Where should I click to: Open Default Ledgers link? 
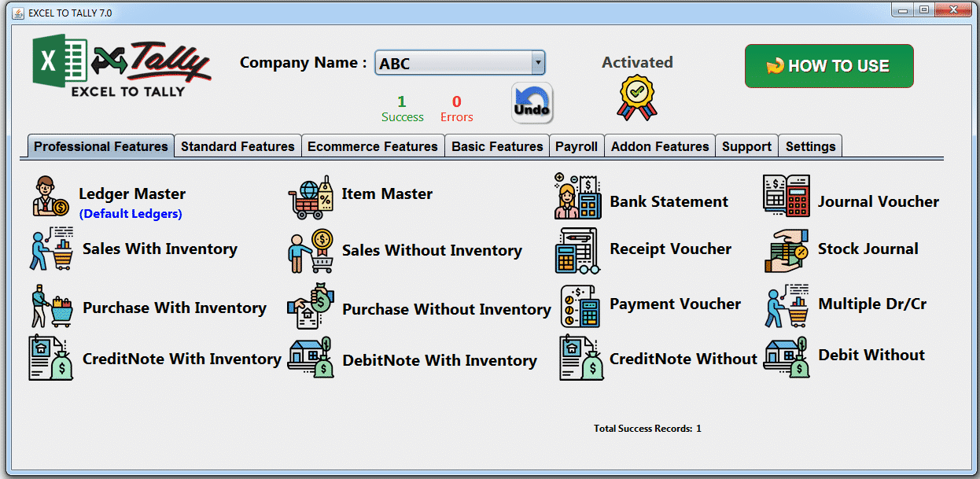131,213
